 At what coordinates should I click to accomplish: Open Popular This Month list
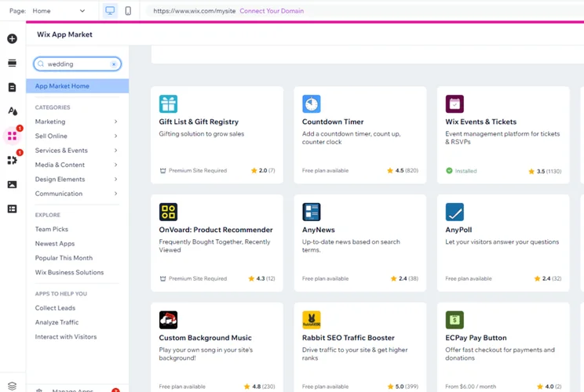point(64,258)
